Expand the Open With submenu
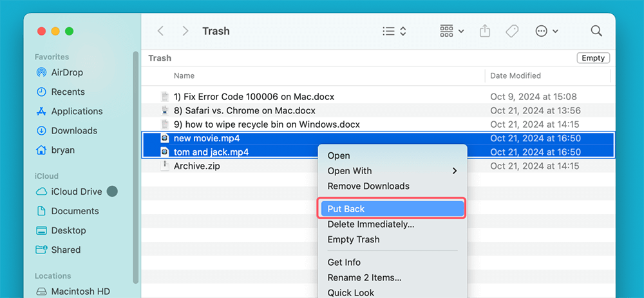The height and width of the screenshot is (298, 644). (x=393, y=171)
